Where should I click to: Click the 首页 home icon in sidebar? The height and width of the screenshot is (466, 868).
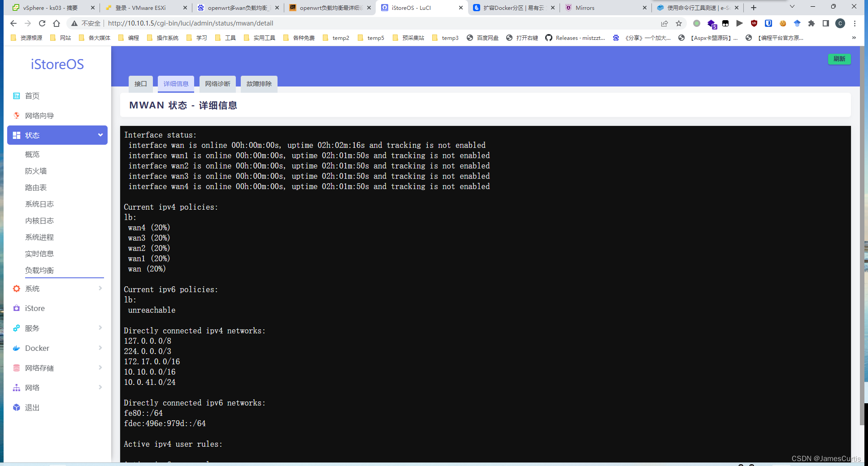tap(17, 95)
